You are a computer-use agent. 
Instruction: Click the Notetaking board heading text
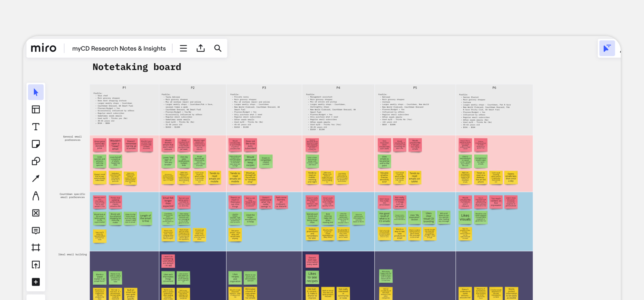coord(137,67)
